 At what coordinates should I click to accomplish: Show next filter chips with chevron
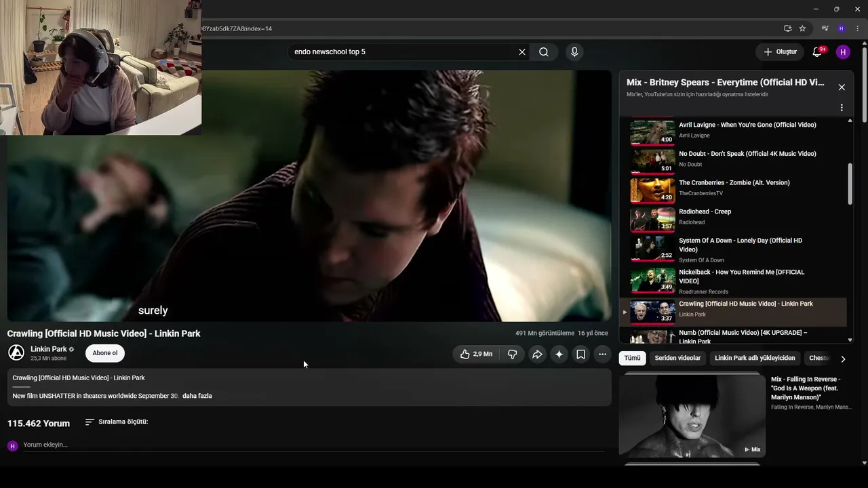click(843, 359)
